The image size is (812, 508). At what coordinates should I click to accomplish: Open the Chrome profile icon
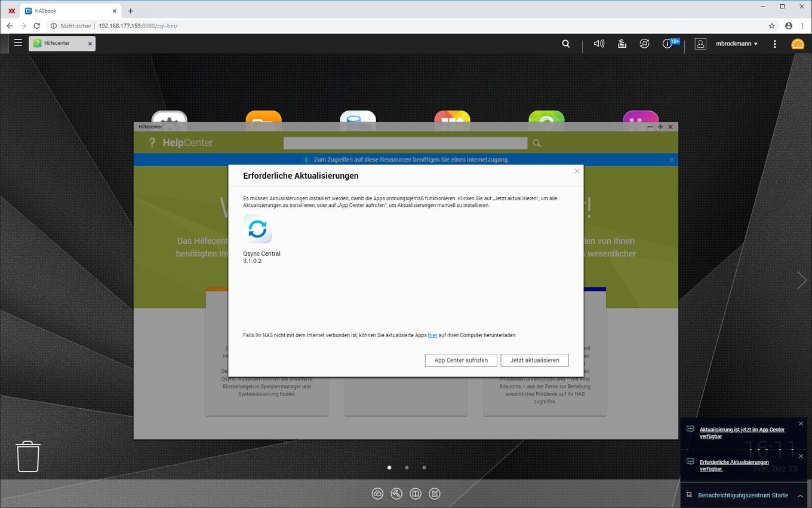788,26
